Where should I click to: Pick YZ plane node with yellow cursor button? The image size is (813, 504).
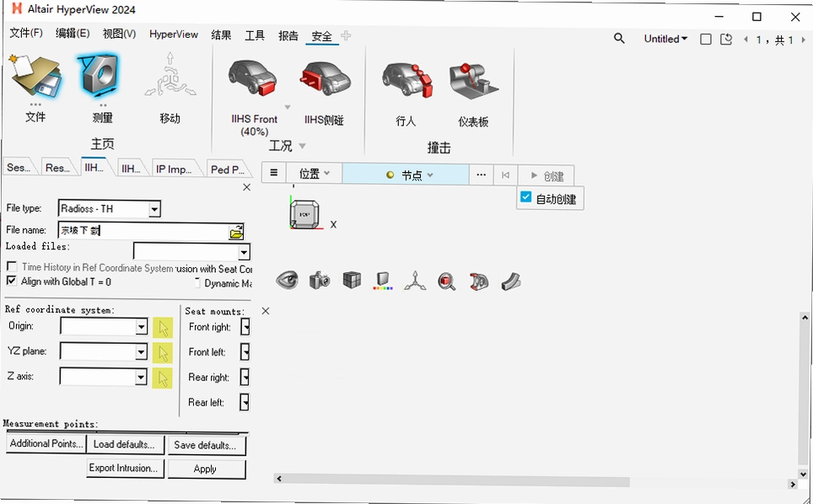click(162, 353)
